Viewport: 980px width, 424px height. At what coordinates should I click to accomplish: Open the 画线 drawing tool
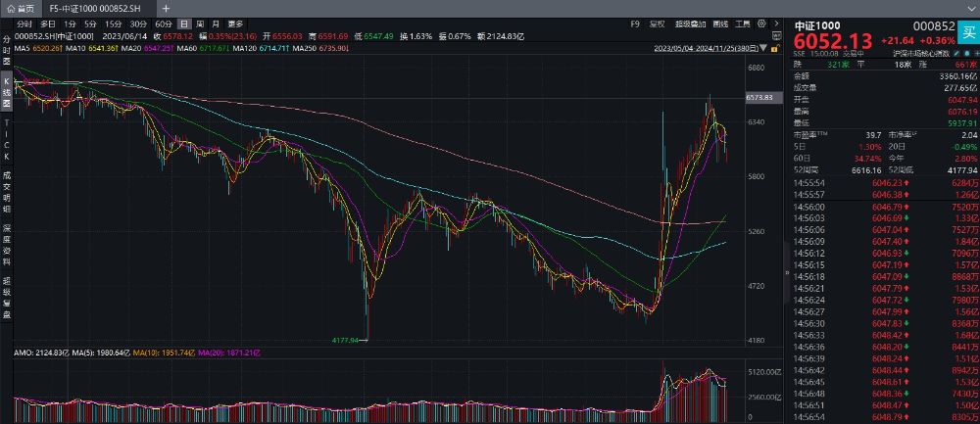pos(720,23)
